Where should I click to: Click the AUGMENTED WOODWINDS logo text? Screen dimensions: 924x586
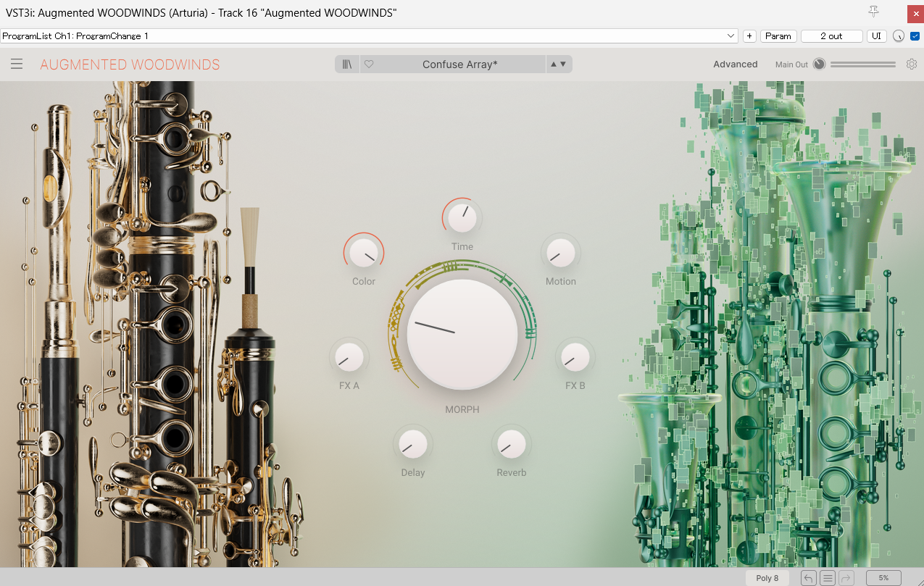[130, 64]
